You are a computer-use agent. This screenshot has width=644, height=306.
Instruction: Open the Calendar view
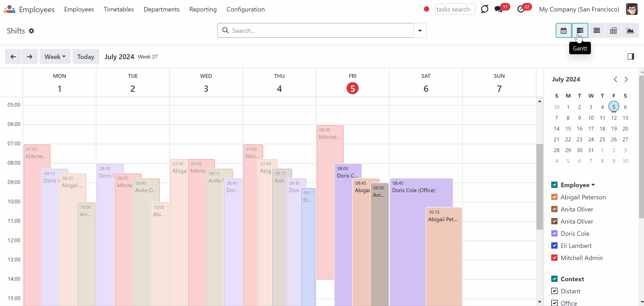click(563, 30)
